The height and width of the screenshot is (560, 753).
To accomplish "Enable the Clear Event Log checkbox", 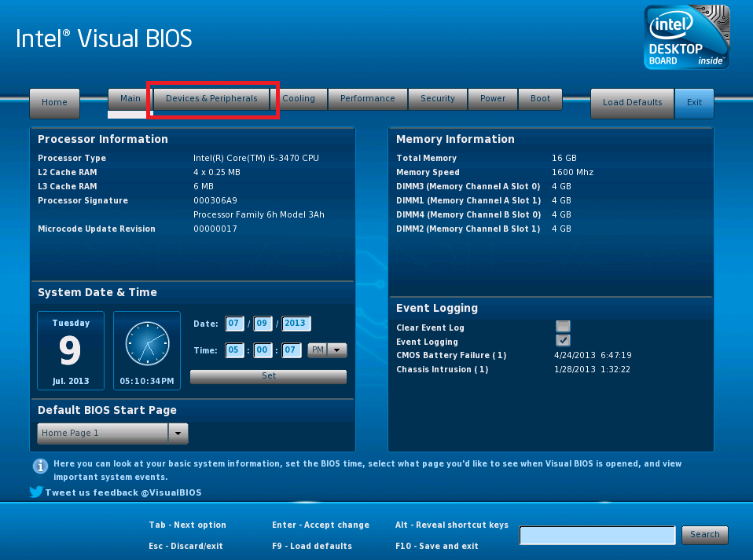I will pyautogui.click(x=563, y=326).
